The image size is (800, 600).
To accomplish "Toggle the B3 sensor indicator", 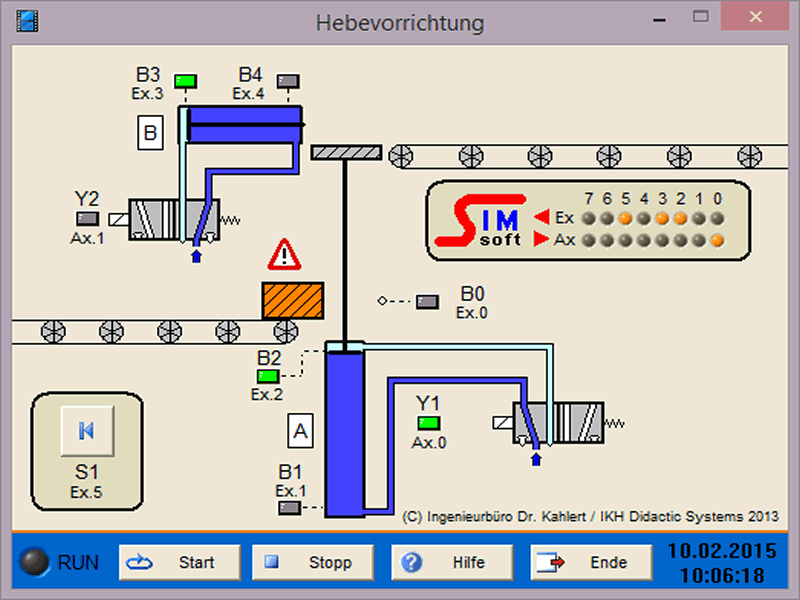I will point(185,80).
